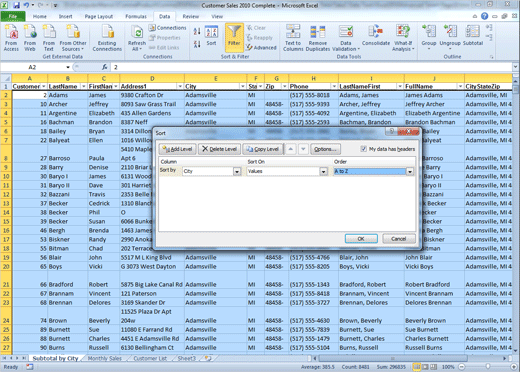The image size is (520, 372).
Task: Open Phone column filter dropdown
Action: coord(334,86)
